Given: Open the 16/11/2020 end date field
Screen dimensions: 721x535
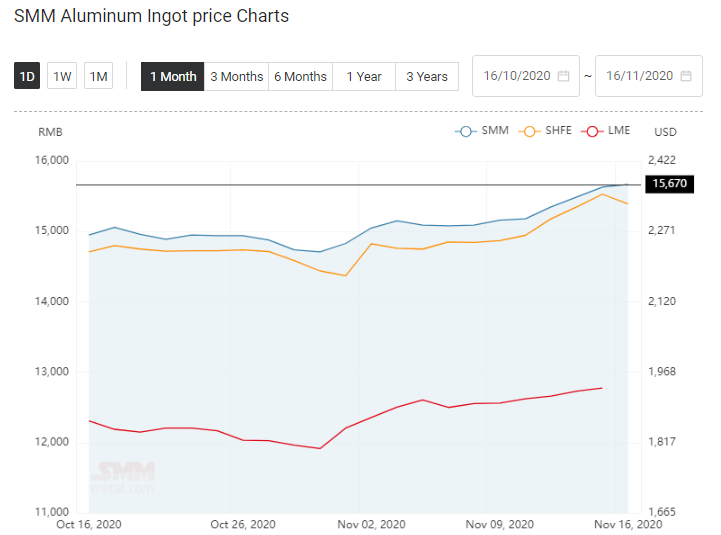Looking at the screenshot, I should click(648, 76).
